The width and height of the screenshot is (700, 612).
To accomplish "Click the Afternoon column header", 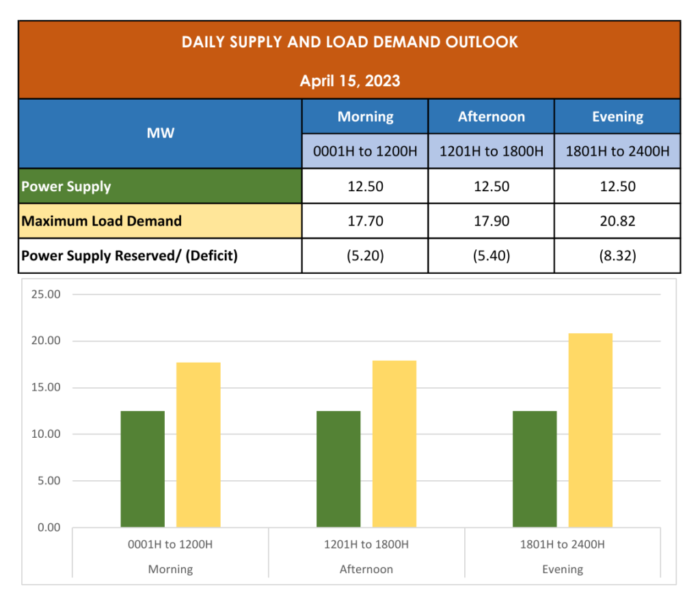I will coord(491,117).
